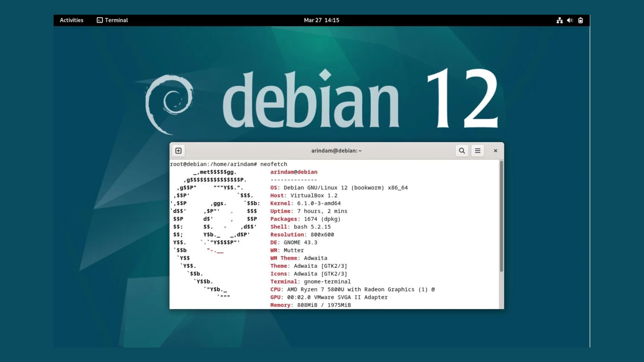Click the terminal vertical scrollbar

501,216
